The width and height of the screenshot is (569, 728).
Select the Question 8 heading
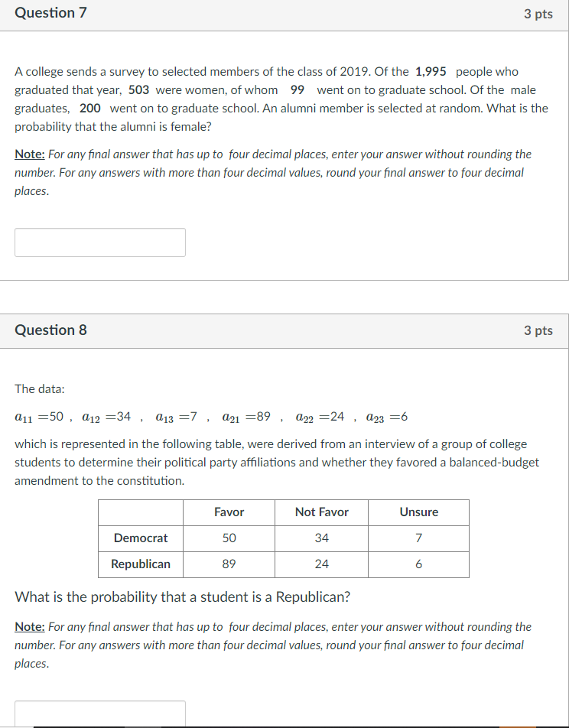50,330
